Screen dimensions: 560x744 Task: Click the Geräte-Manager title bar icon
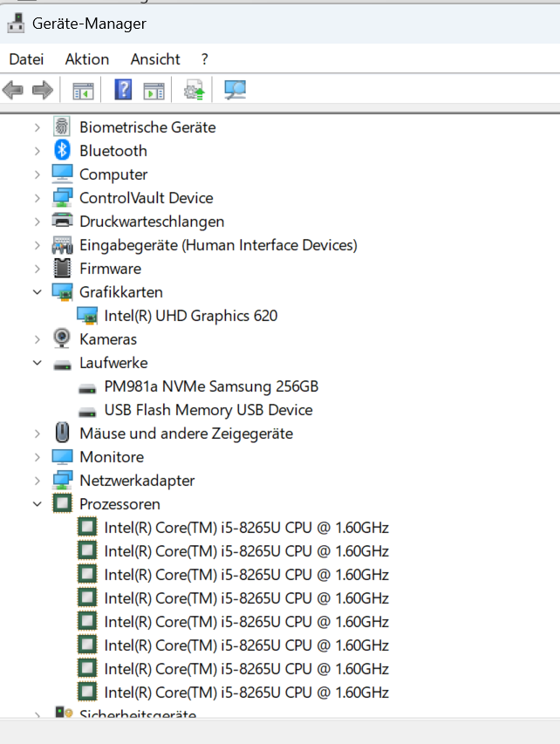pyautogui.click(x=16, y=23)
